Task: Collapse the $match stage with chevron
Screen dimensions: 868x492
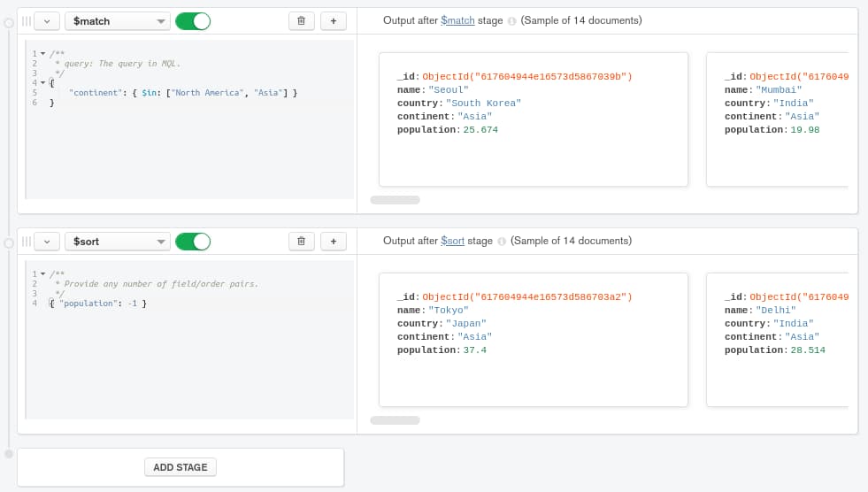Action: [47, 21]
